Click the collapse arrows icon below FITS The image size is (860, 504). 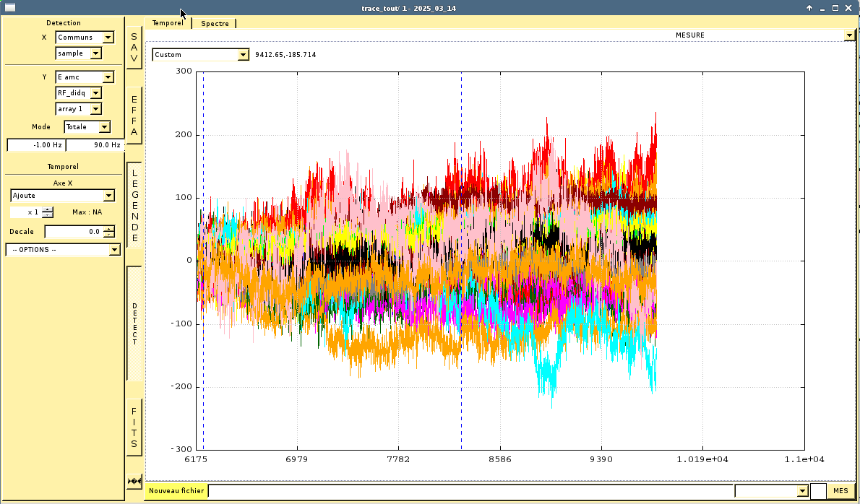coord(134,481)
